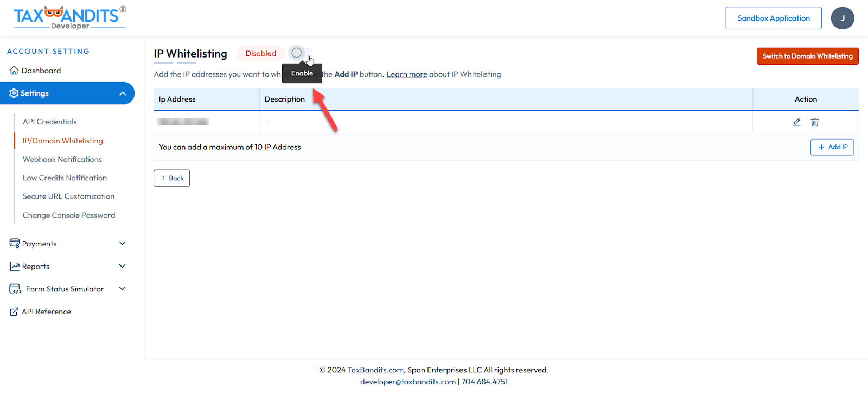
Task: Click the Payments card icon
Action: pyautogui.click(x=15, y=243)
